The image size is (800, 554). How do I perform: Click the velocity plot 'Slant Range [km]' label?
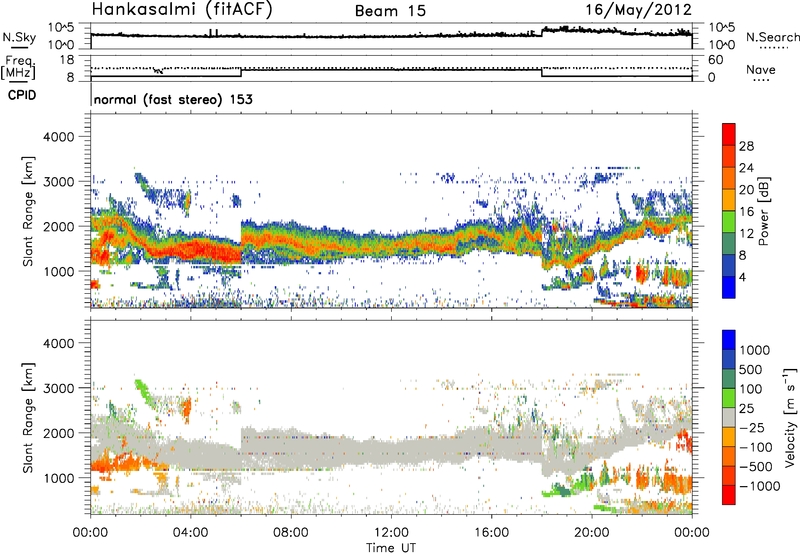click(28, 418)
